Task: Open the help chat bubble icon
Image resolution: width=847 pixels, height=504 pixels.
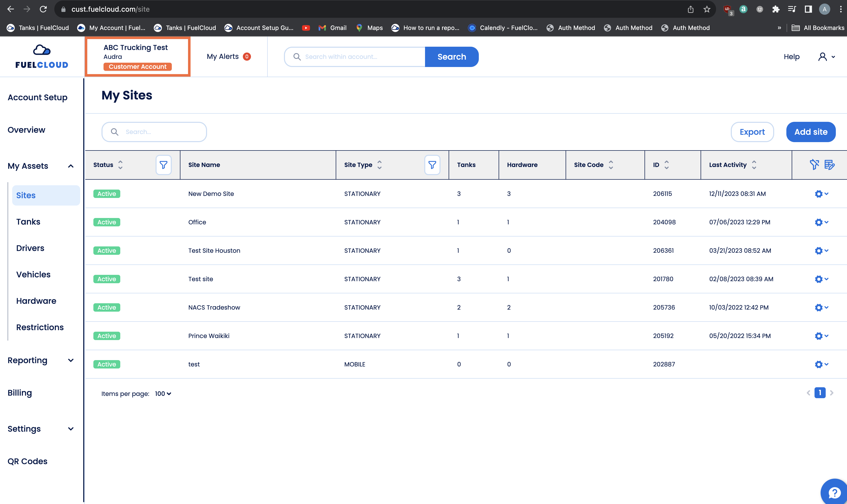Action: tap(834, 492)
